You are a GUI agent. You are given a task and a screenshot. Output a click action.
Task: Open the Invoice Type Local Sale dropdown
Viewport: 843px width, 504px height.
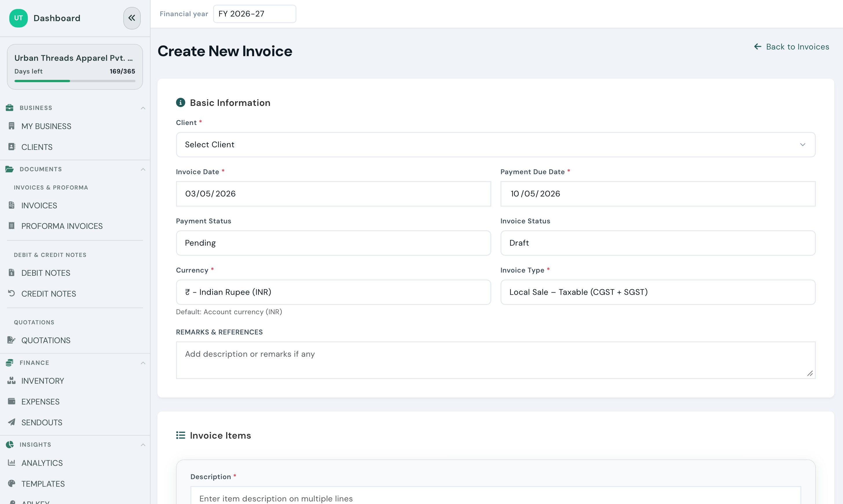pos(658,292)
